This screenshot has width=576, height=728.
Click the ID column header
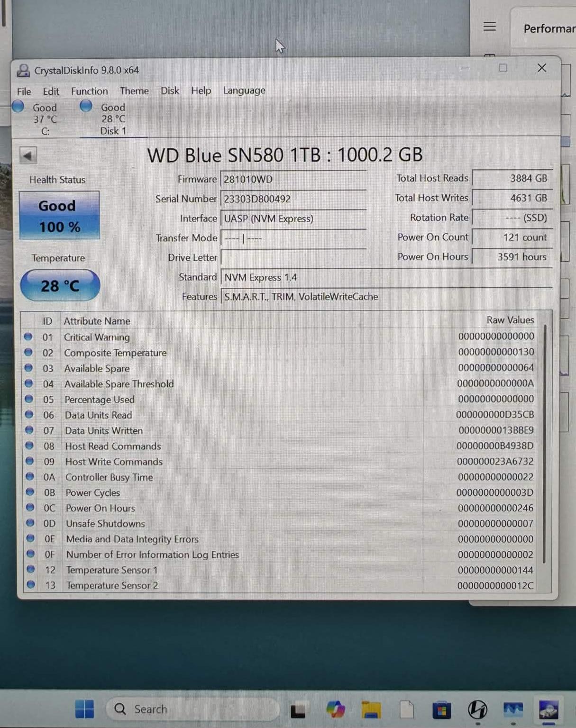click(47, 321)
